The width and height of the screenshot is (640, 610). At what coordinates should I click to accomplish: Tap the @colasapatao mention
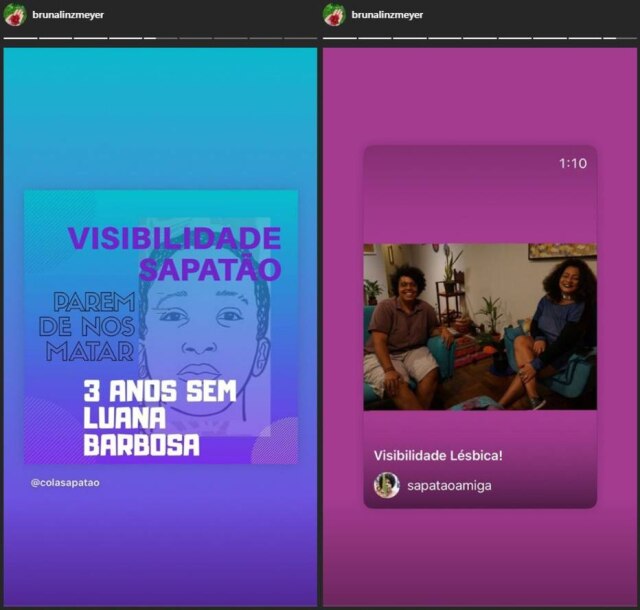point(65,483)
